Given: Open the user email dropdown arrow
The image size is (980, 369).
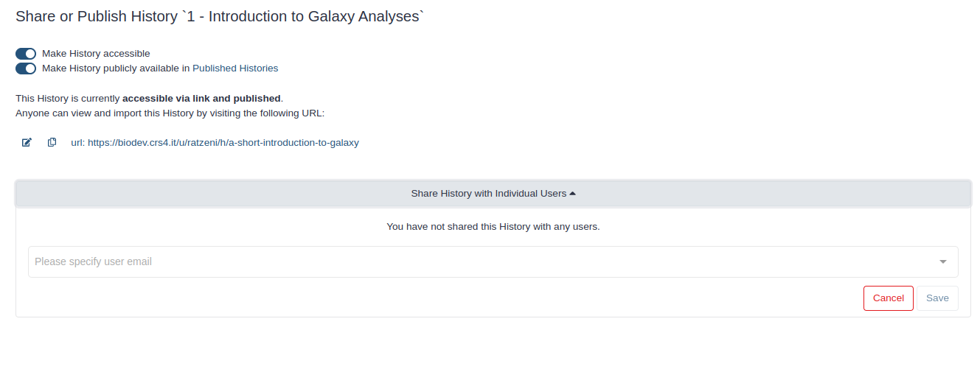Looking at the screenshot, I should (x=942, y=261).
